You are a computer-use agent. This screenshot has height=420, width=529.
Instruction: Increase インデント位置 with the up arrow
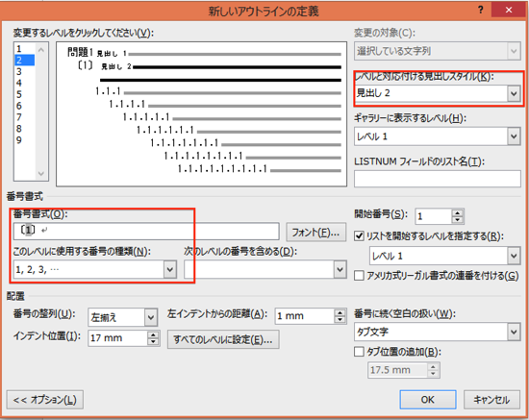153,334
